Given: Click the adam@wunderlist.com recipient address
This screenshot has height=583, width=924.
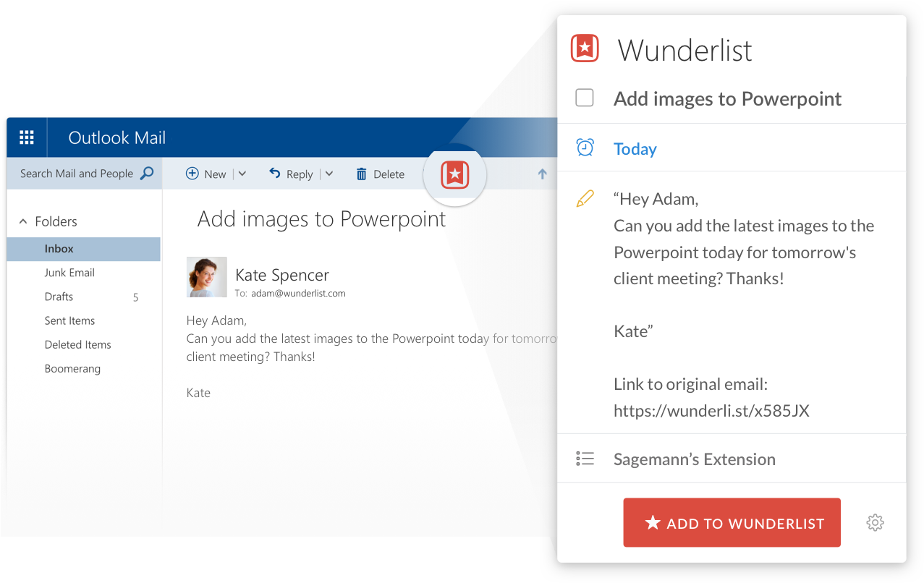Looking at the screenshot, I should point(298,294).
